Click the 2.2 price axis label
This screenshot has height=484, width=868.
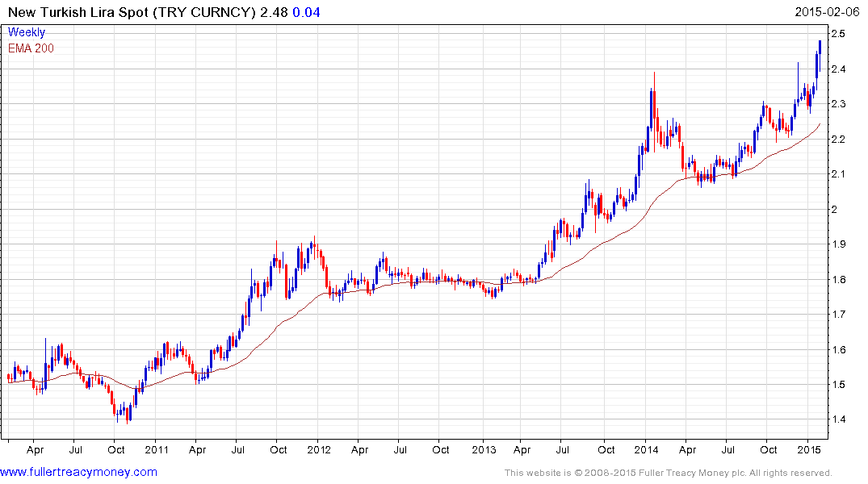(x=838, y=140)
